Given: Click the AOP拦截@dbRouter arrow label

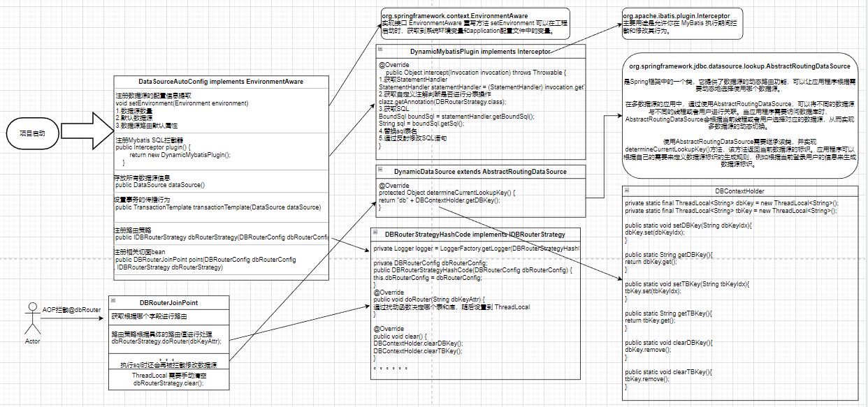Looking at the screenshot, I should pyautogui.click(x=71, y=309).
